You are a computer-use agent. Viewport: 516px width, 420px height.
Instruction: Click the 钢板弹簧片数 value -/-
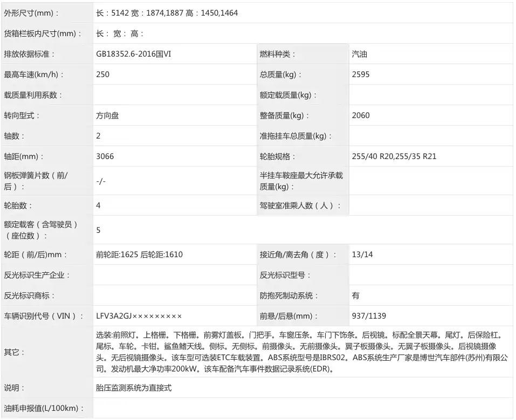pos(101,181)
